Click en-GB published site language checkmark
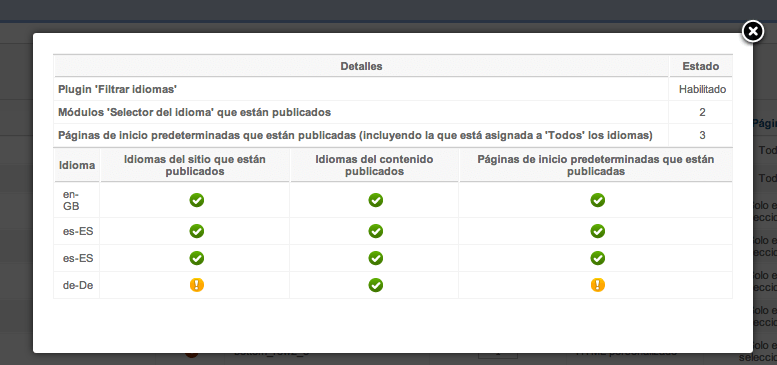 point(197,200)
